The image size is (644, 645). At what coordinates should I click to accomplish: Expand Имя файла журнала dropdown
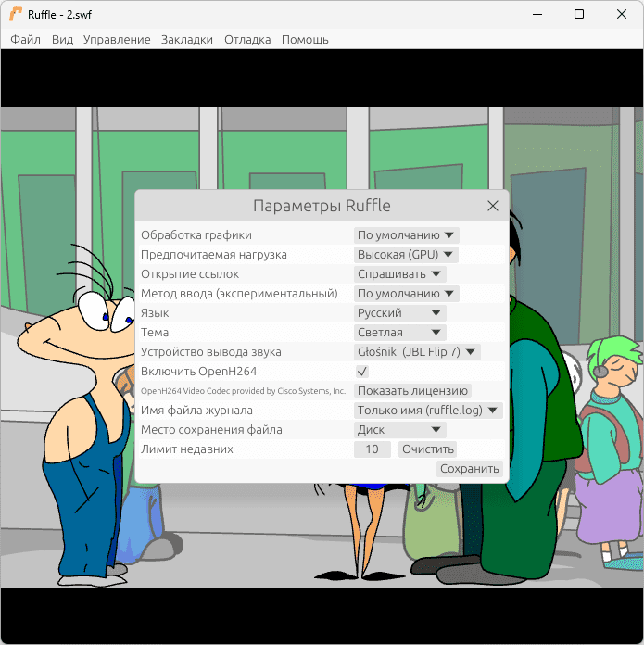click(x=428, y=411)
